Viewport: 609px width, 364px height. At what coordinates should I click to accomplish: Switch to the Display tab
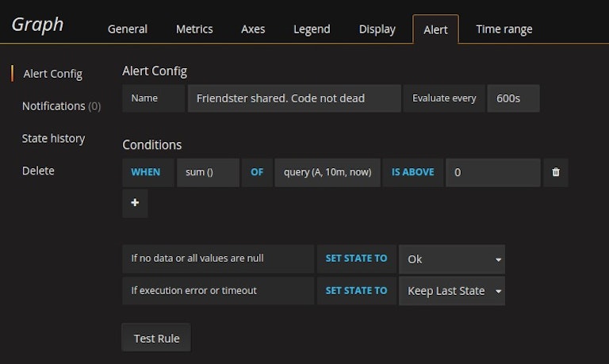click(377, 29)
